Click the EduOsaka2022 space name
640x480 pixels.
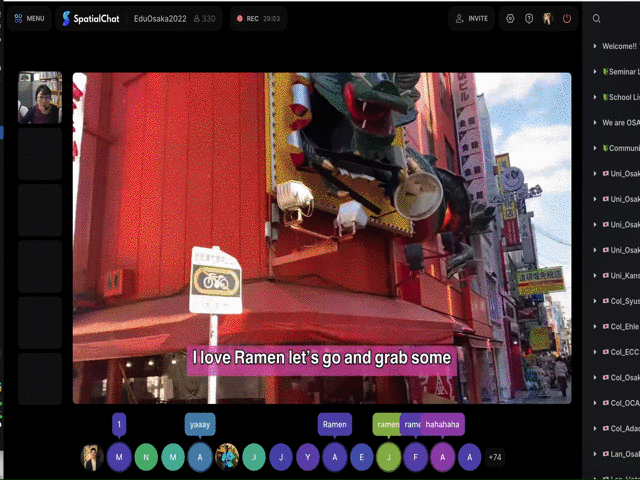pos(160,18)
